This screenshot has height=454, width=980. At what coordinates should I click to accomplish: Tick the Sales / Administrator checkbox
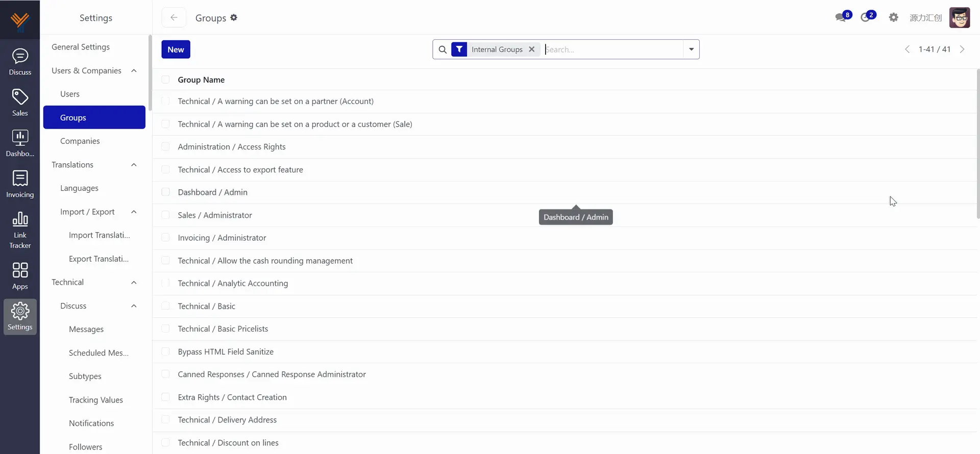tap(165, 215)
